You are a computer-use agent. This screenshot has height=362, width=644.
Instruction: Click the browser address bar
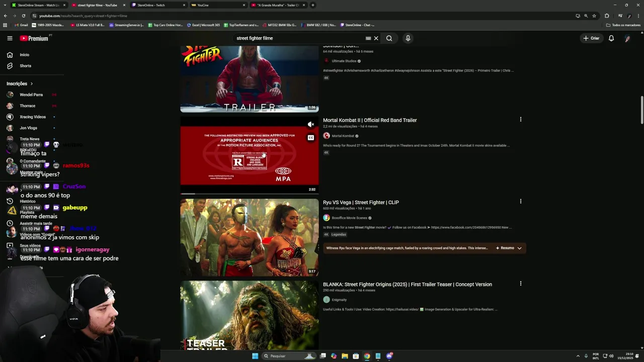[x=302, y=16]
